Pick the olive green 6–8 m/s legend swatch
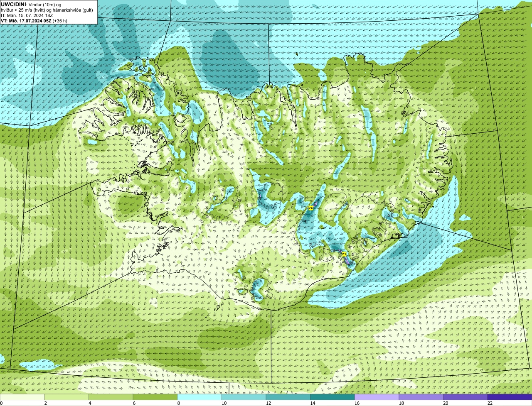This screenshot has width=532, height=406. 155,397
